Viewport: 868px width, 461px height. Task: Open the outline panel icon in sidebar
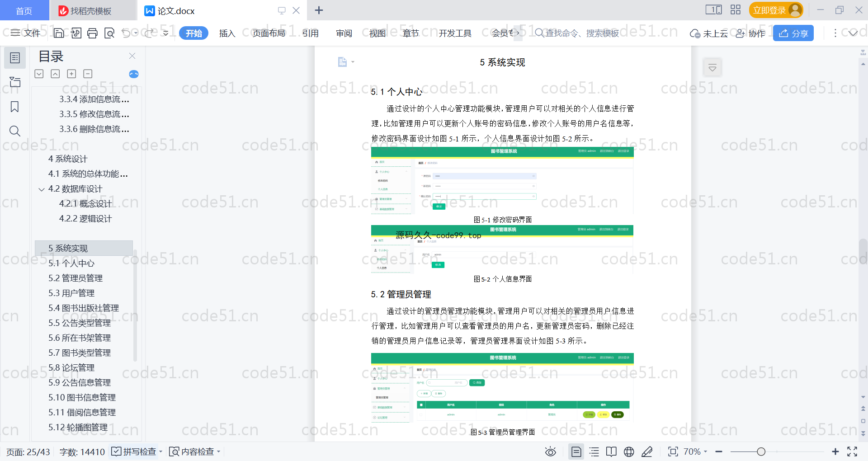(x=15, y=58)
